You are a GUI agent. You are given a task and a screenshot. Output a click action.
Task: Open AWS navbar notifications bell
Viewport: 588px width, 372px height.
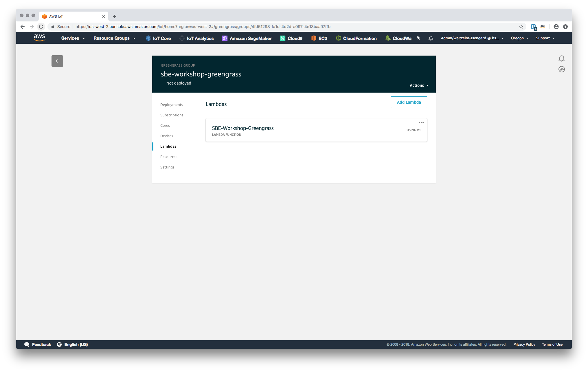tap(431, 38)
